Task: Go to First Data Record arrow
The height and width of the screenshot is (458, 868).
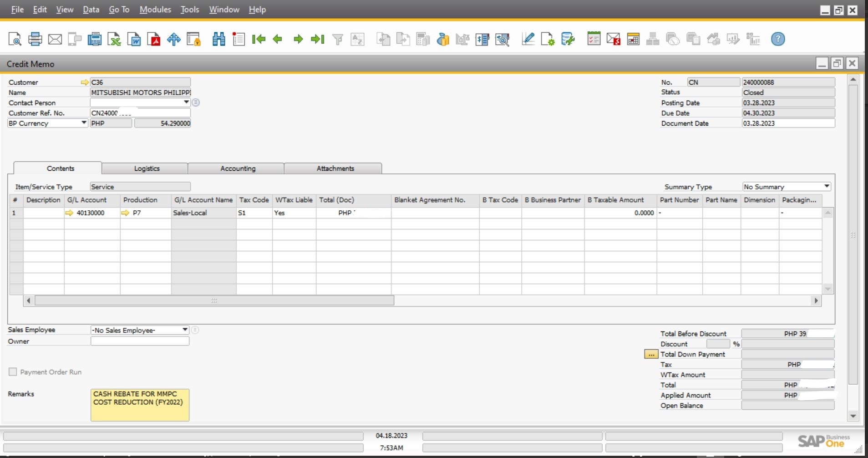Action: [259, 39]
